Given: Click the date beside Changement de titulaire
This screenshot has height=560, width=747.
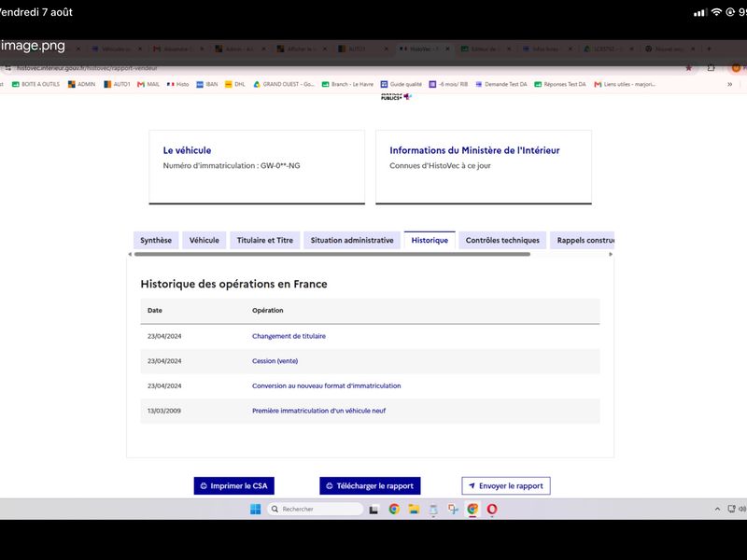Looking at the screenshot, I should (x=164, y=336).
